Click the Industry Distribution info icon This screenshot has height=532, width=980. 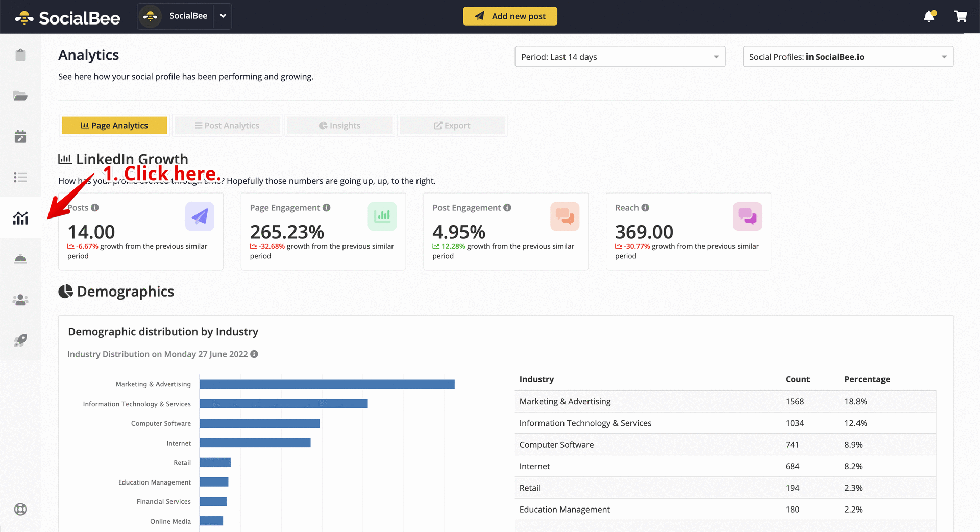click(x=254, y=354)
